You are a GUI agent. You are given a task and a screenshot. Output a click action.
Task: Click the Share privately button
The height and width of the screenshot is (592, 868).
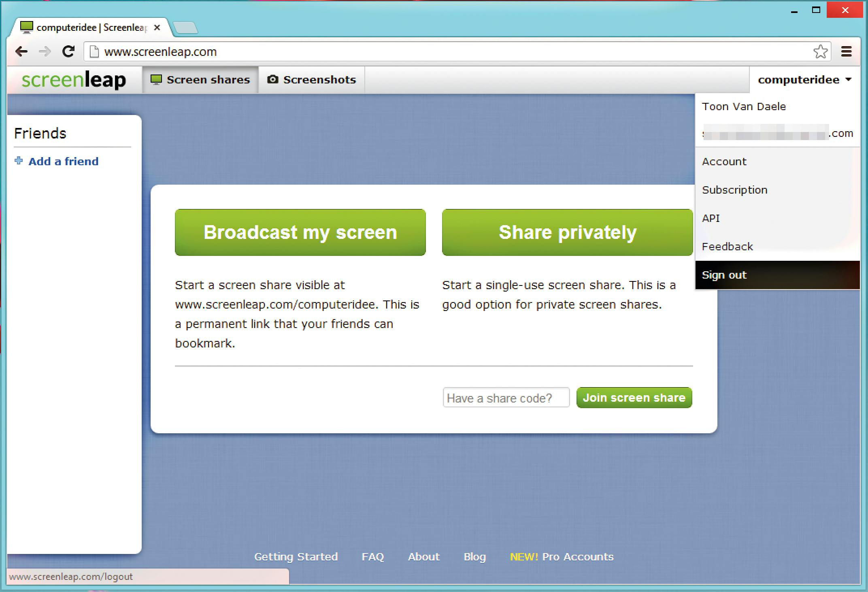pyautogui.click(x=567, y=232)
